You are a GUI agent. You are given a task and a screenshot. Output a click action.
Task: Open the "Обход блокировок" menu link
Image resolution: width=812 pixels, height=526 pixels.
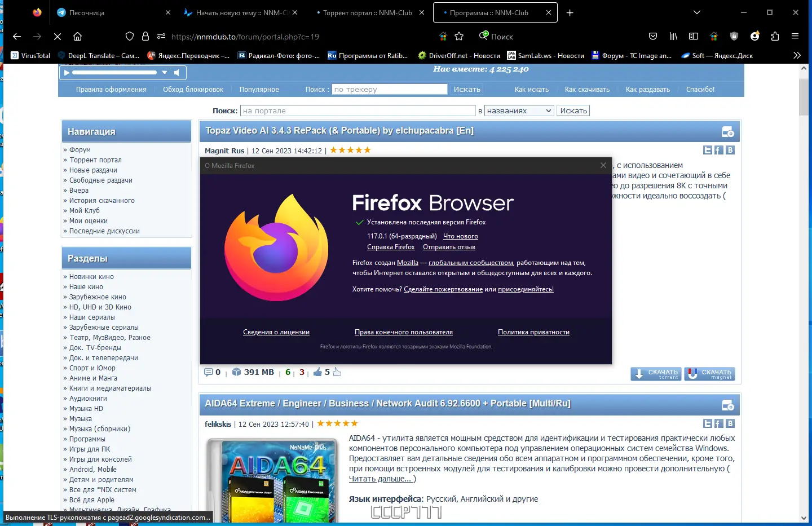pos(193,89)
